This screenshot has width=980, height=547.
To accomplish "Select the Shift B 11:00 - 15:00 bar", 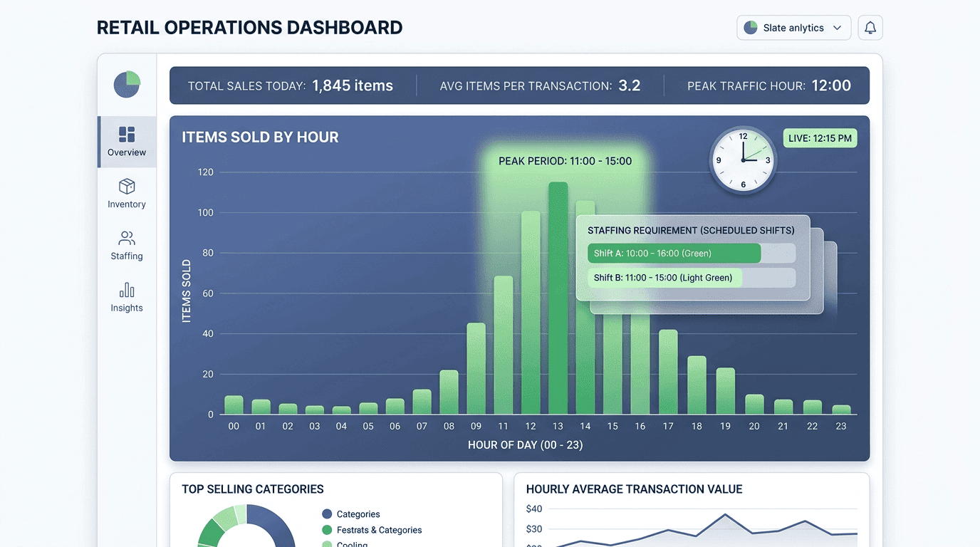I will [664, 278].
